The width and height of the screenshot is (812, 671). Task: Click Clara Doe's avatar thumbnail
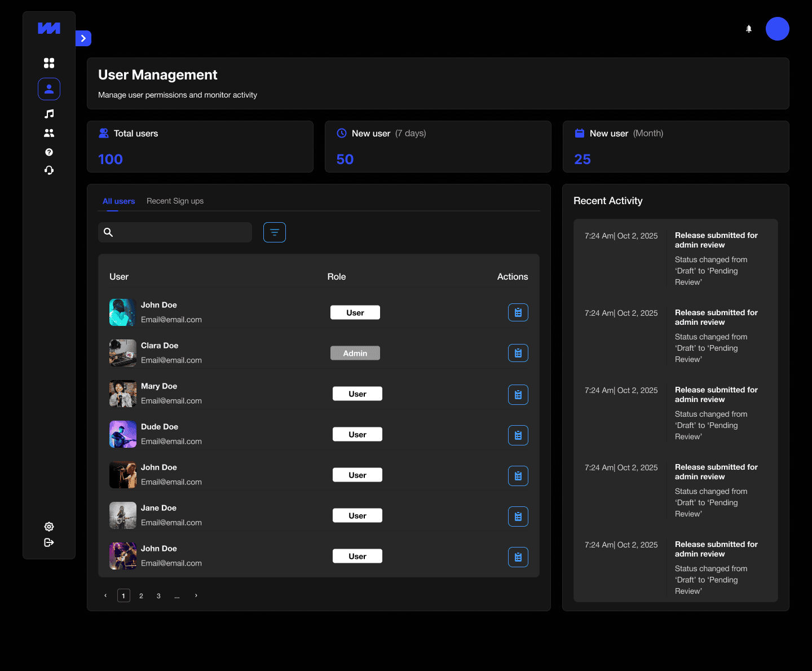click(x=123, y=353)
